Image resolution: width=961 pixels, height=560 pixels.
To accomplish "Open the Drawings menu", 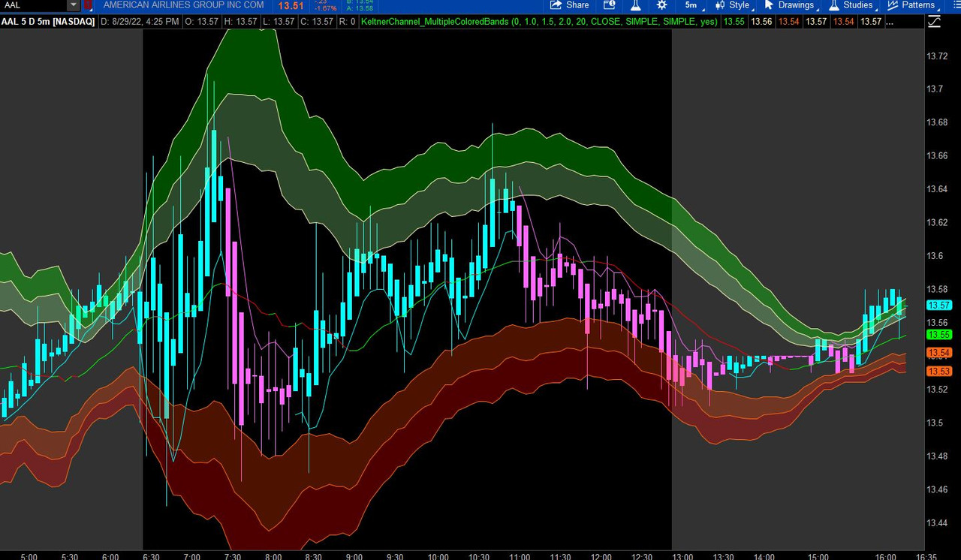I will coord(791,5).
